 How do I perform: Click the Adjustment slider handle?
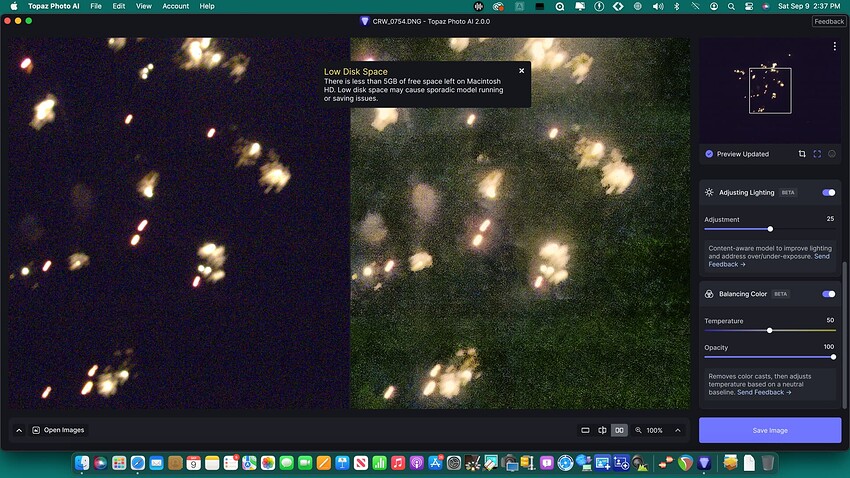click(x=770, y=229)
